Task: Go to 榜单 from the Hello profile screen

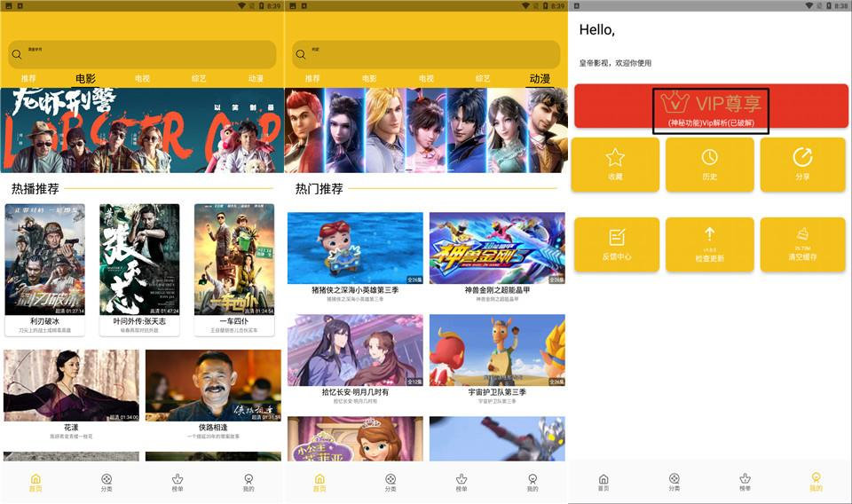Action: [x=745, y=483]
